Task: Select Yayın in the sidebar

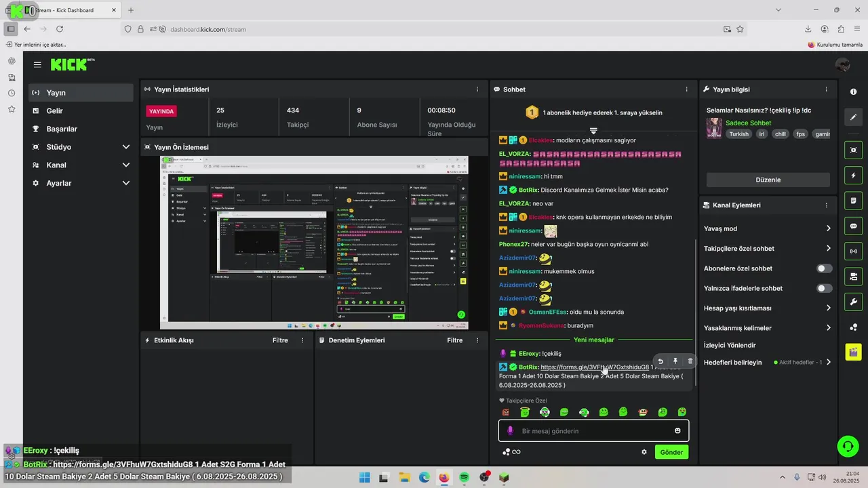Action: pos(81,93)
